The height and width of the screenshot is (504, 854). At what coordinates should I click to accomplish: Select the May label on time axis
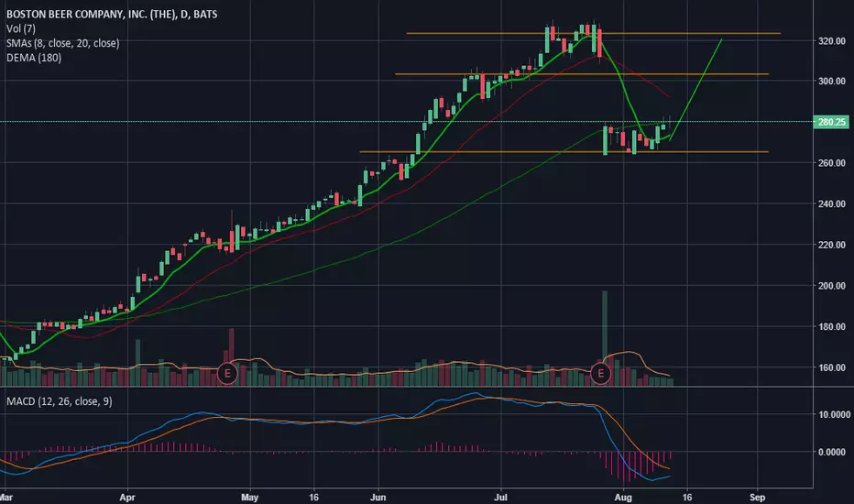pyautogui.click(x=249, y=498)
